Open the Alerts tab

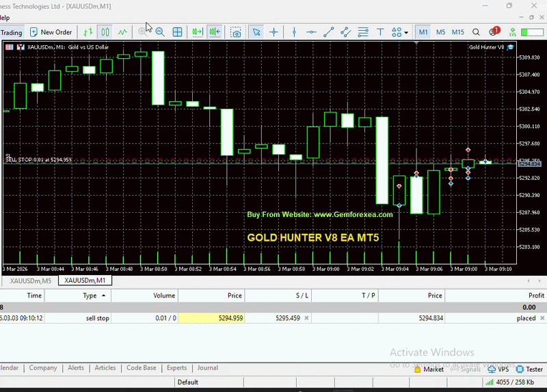click(76, 368)
